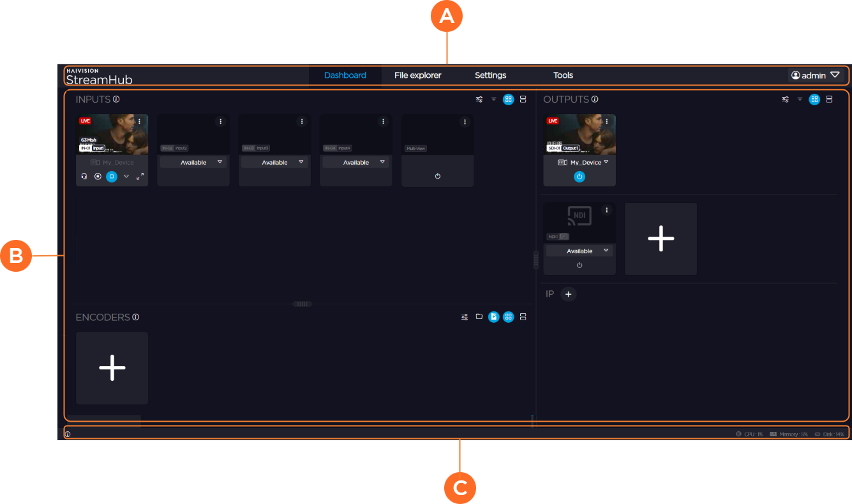Add a new encoder with the plus tile

coord(112,368)
